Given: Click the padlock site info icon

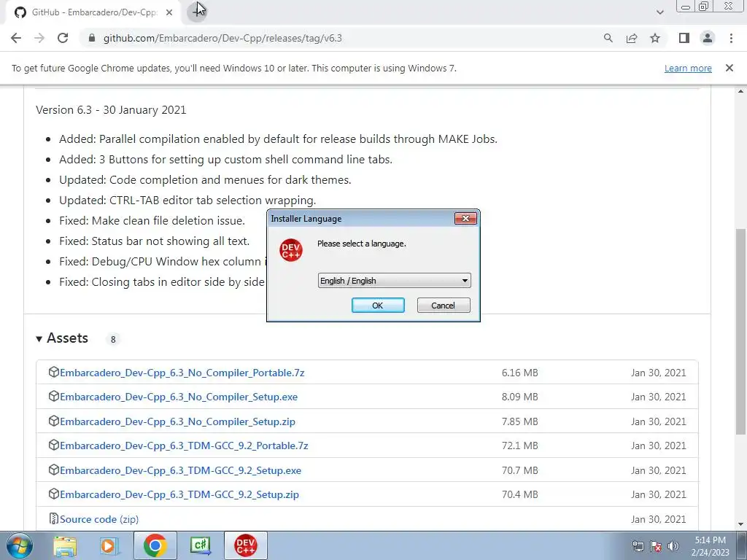Looking at the screenshot, I should pos(92,38).
